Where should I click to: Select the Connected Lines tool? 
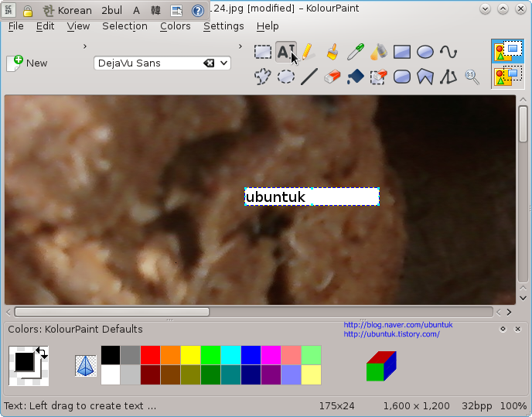pyautogui.click(x=448, y=77)
